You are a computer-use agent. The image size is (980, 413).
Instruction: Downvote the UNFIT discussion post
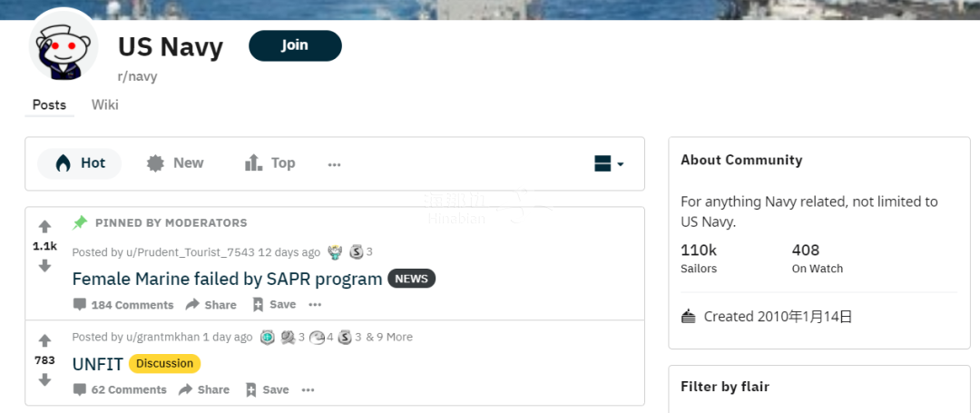[x=45, y=379]
